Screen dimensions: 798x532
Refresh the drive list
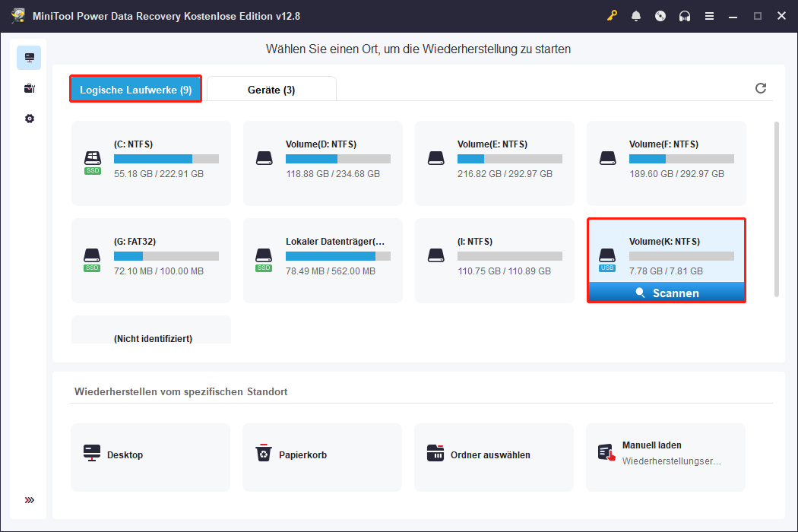coord(760,88)
